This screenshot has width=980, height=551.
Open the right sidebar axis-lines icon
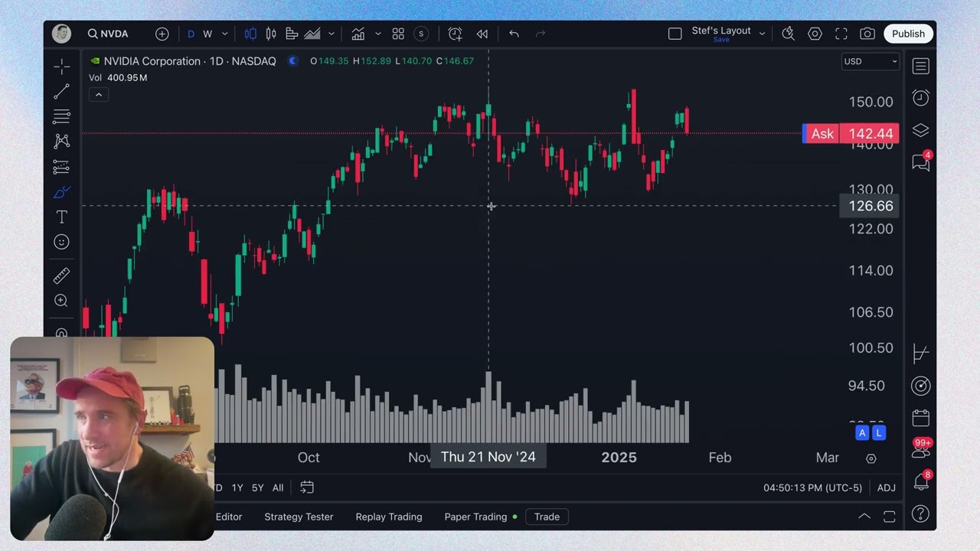(921, 354)
